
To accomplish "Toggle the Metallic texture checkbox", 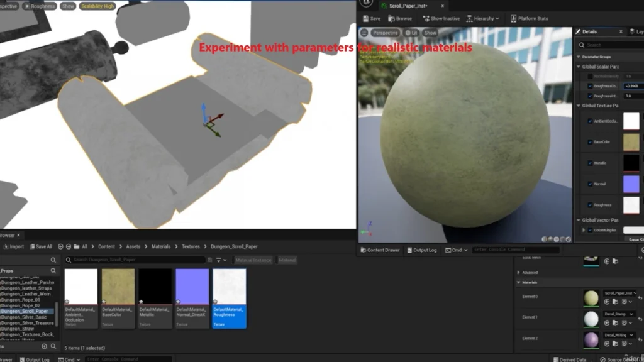I will [590, 163].
